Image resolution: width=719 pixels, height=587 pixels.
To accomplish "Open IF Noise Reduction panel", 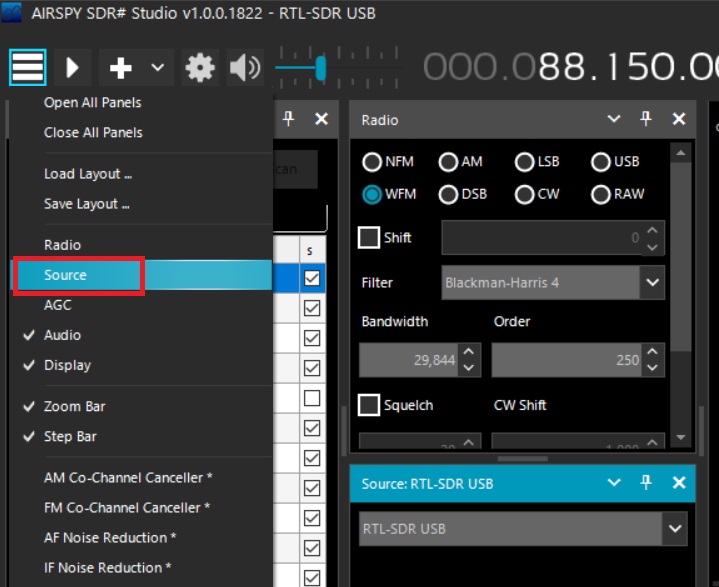I will pyautogui.click(x=108, y=568).
